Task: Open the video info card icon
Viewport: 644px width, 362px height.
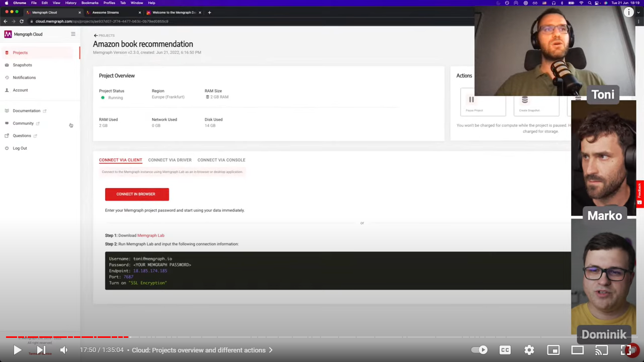Action: [x=629, y=13]
